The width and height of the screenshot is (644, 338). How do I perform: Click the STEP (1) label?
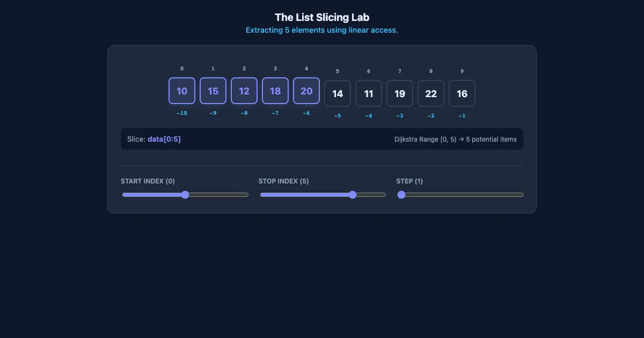[409, 181]
